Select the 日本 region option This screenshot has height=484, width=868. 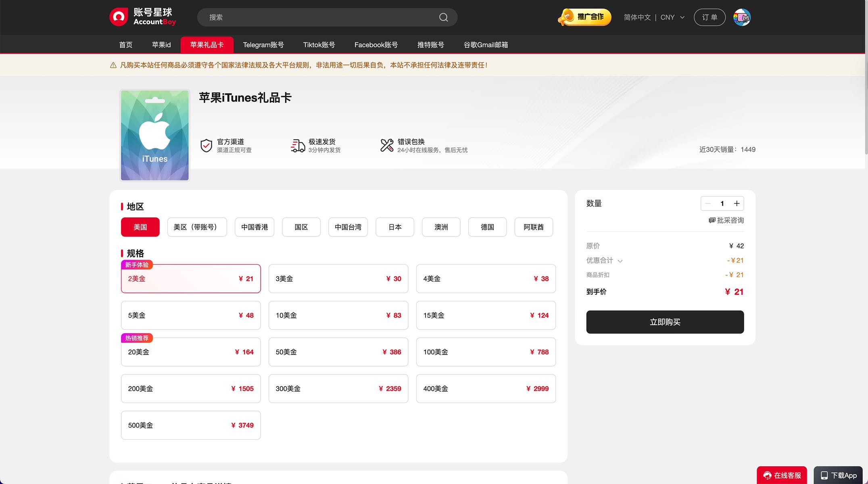(x=394, y=227)
